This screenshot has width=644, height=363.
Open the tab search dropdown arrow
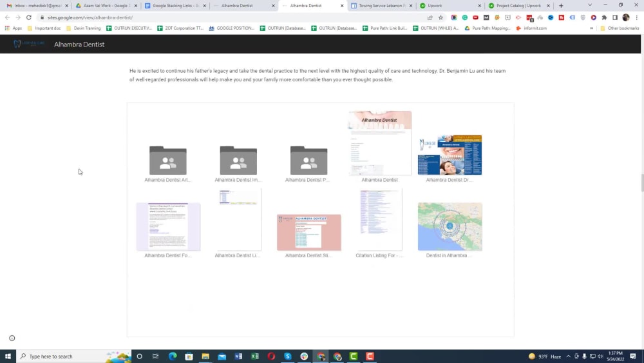(590, 5)
